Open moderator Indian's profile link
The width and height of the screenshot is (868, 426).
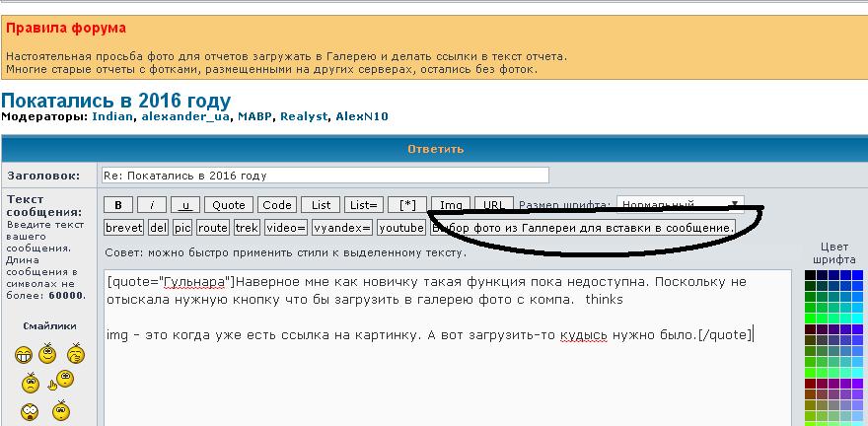[112, 116]
